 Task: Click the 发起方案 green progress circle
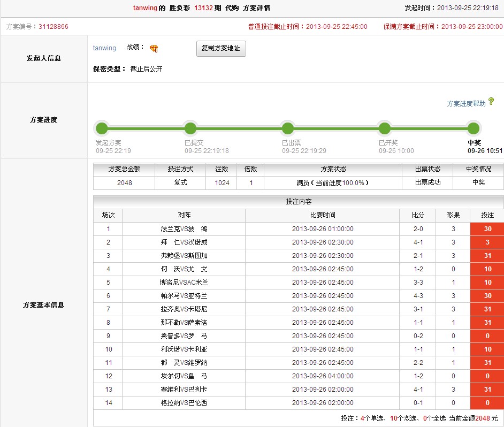[102, 128]
